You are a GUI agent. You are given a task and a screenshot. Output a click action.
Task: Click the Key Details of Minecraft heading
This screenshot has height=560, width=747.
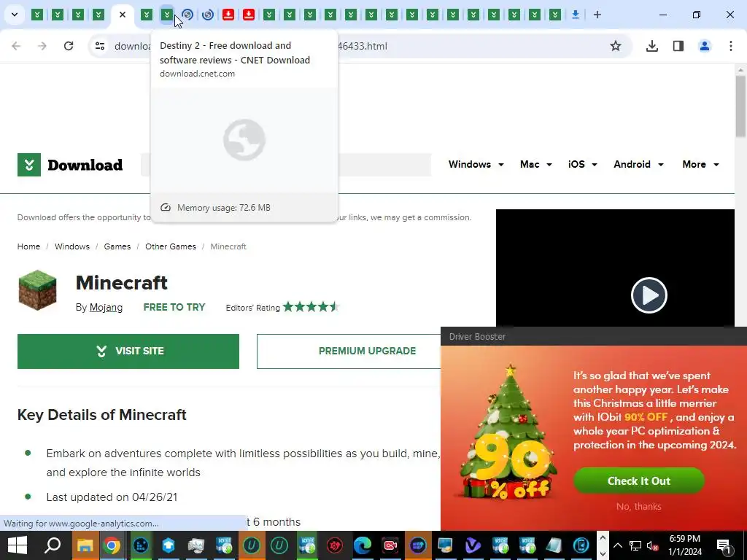[102, 415]
